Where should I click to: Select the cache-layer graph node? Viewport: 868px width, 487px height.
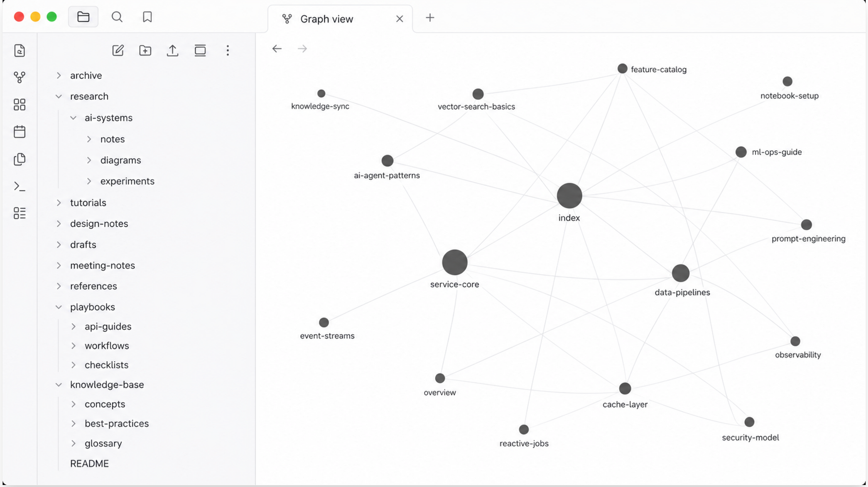625,388
